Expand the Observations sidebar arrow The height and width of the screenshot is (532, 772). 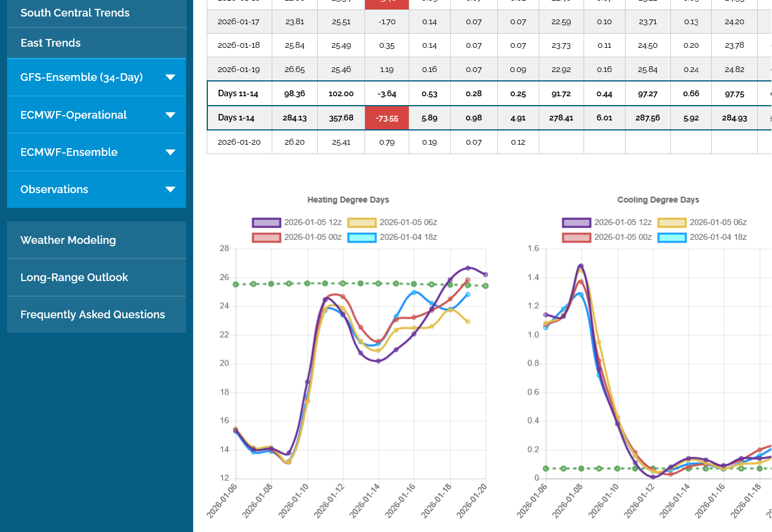tap(170, 190)
